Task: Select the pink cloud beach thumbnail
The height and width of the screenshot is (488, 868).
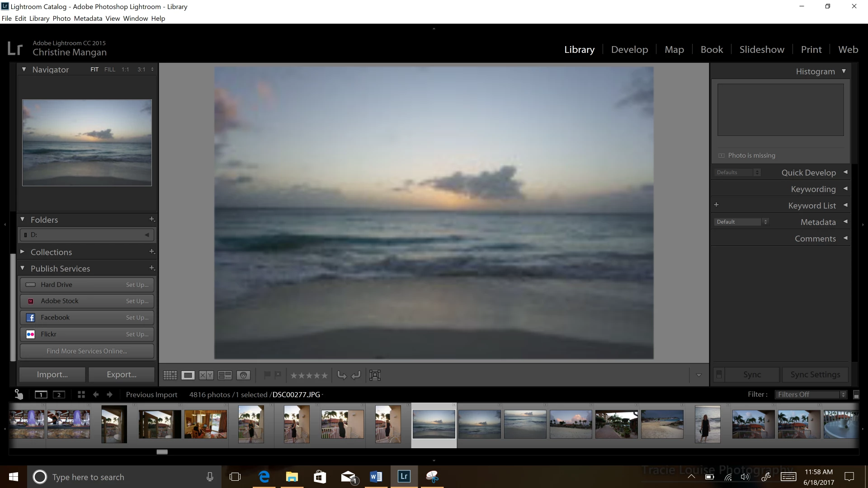Action: pyautogui.click(x=571, y=424)
